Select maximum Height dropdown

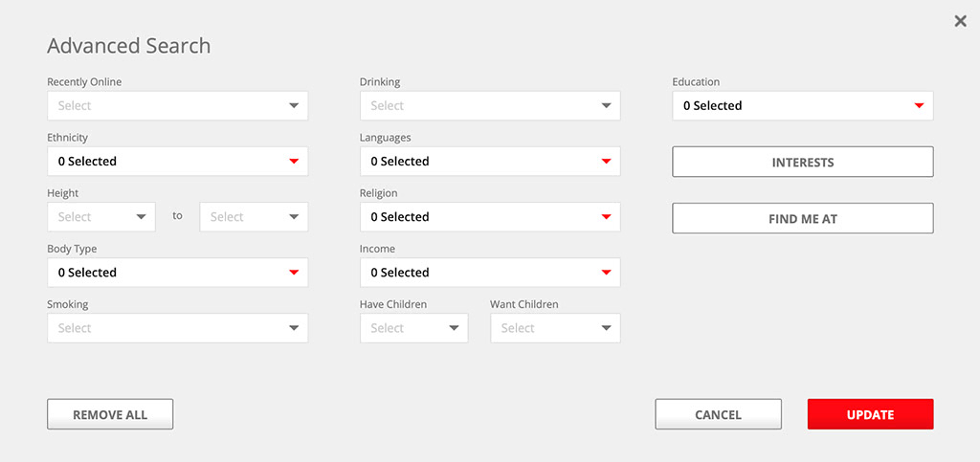[254, 217]
